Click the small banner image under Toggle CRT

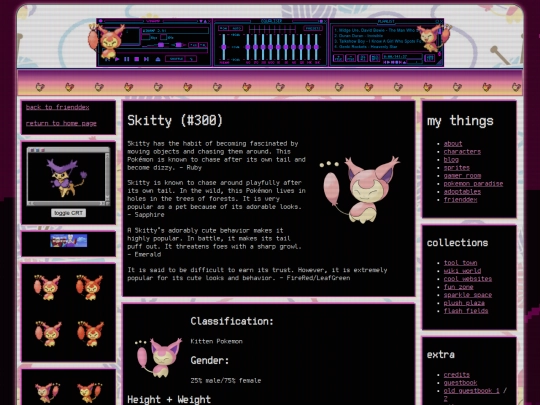(x=69, y=241)
